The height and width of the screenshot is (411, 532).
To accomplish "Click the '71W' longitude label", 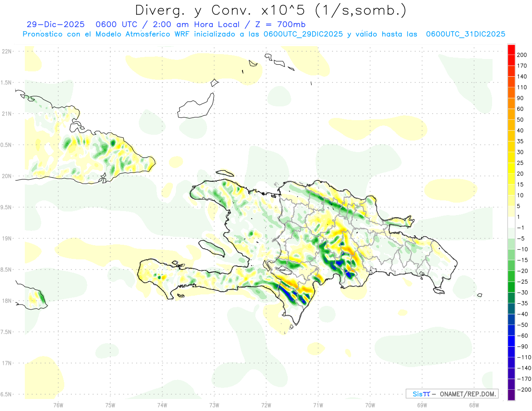I will pos(318,405).
